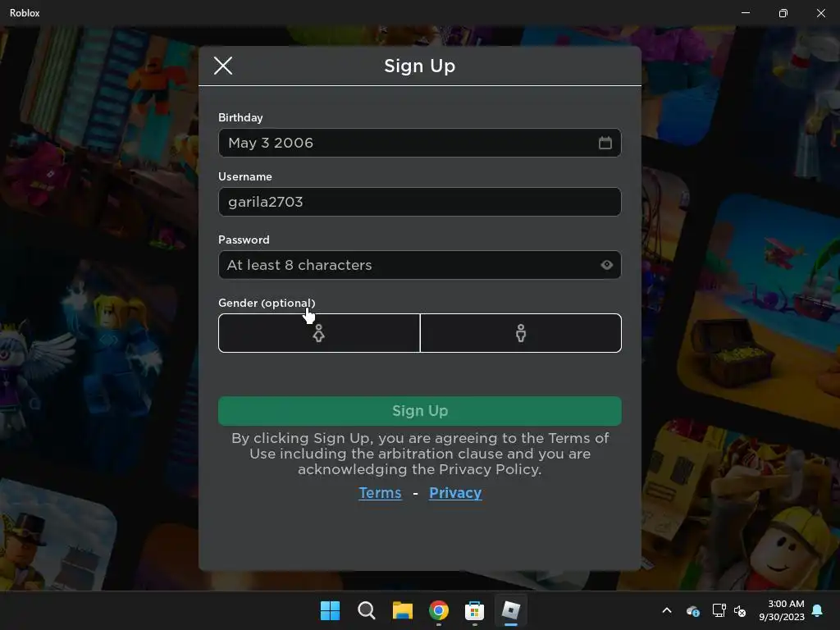Launch File Explorer from taskbar
The width and height of the screenshot is (840, 630).
402,610
